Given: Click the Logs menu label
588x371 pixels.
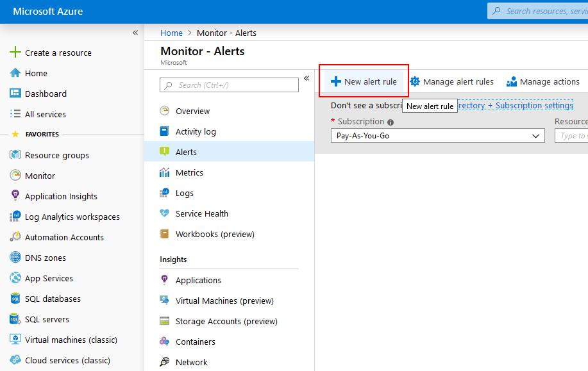Looking at the screenshot, I should pos(185,193).
